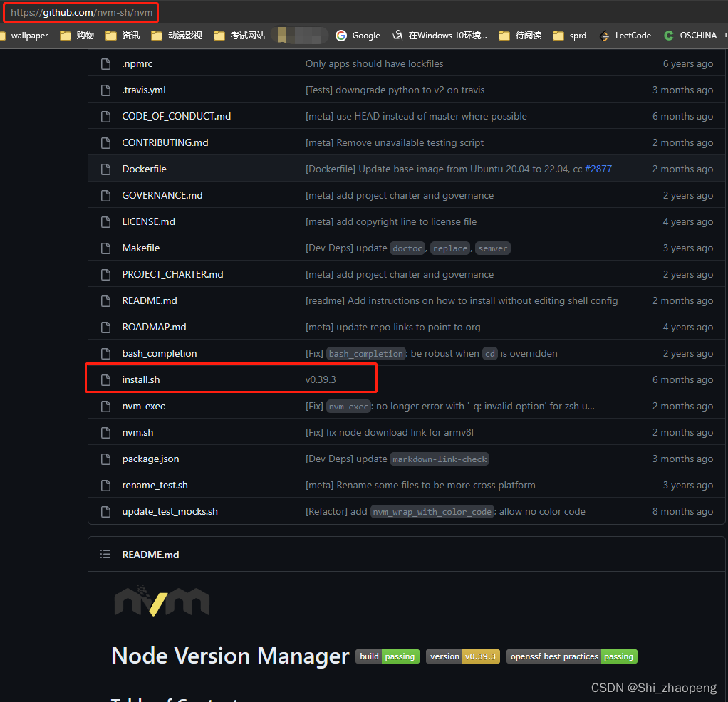
Task: Open the fix node download link commit
Action: pos(390,432)
